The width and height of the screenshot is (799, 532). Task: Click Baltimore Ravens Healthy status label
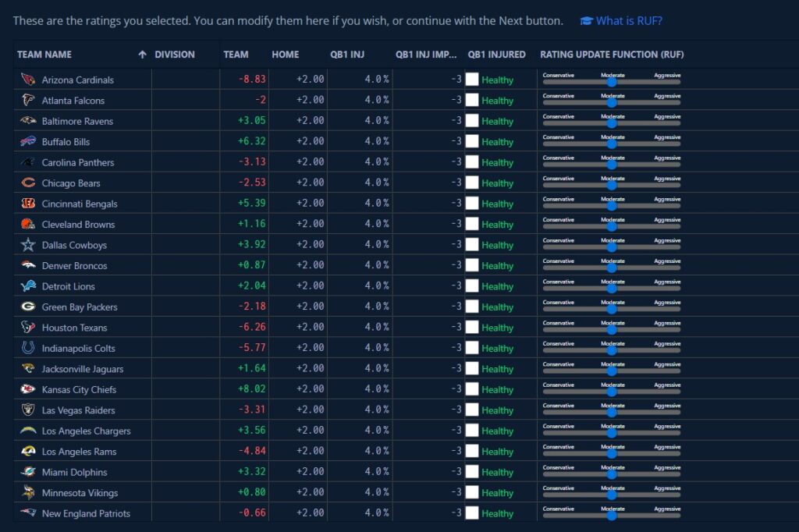pyautogui.click(x=497, y=121)
